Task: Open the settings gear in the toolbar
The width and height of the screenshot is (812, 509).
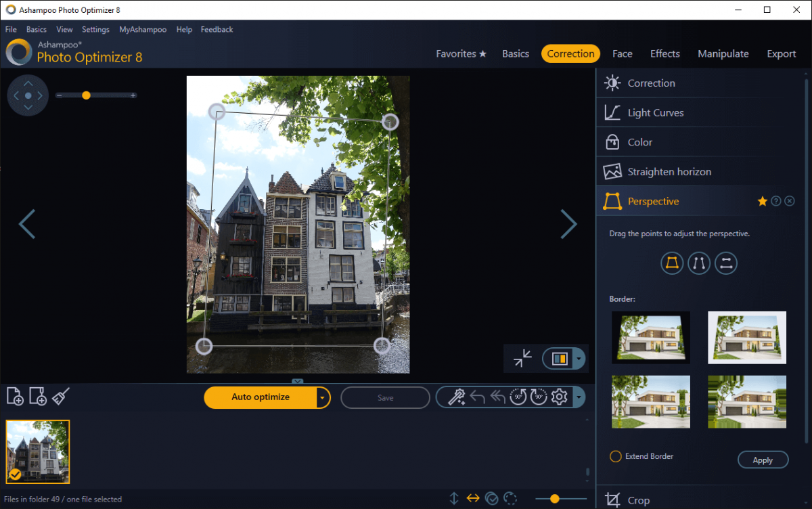Action: [559, 396]
